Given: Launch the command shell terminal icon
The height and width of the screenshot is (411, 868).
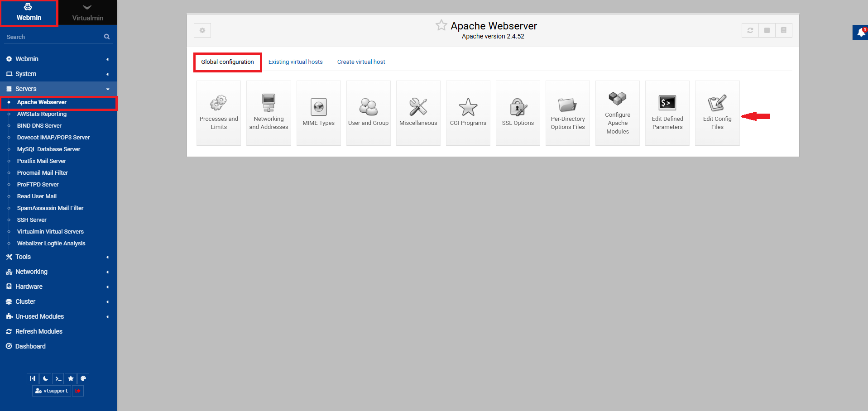Looking at the screenshot, I should coord(58,378).
